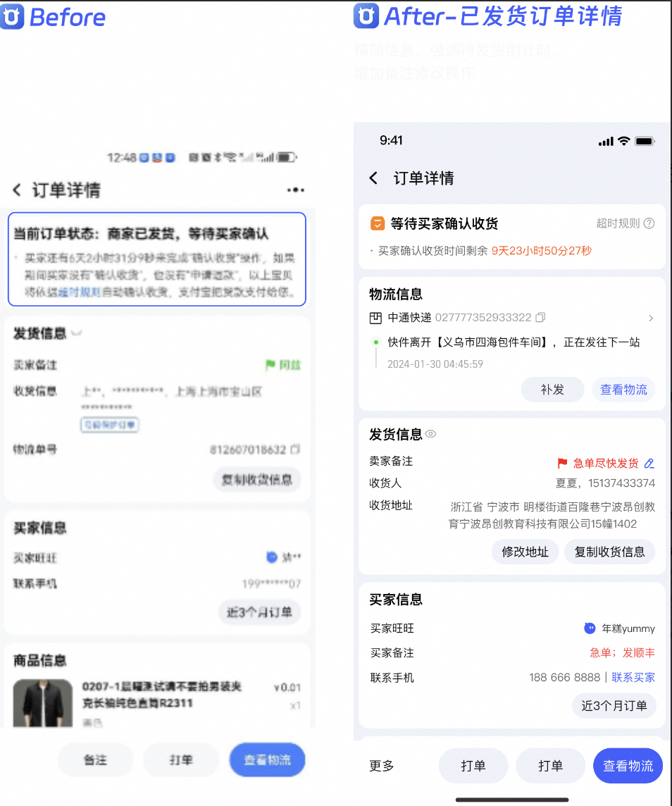Tap the back arrow in the Before screen
The width and height of the screenshot is (672, 806).
(17, 190)
